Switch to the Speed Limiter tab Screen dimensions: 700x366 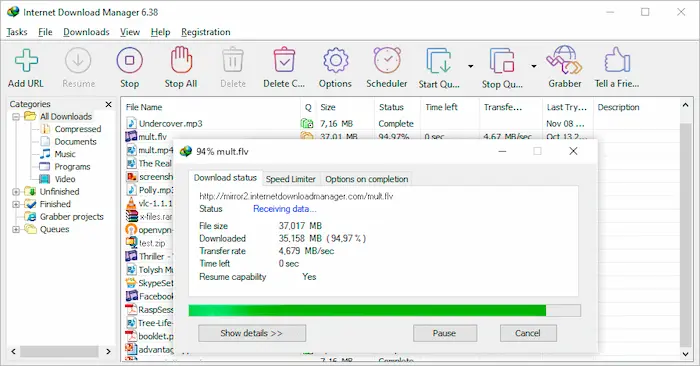pos(291,179)
